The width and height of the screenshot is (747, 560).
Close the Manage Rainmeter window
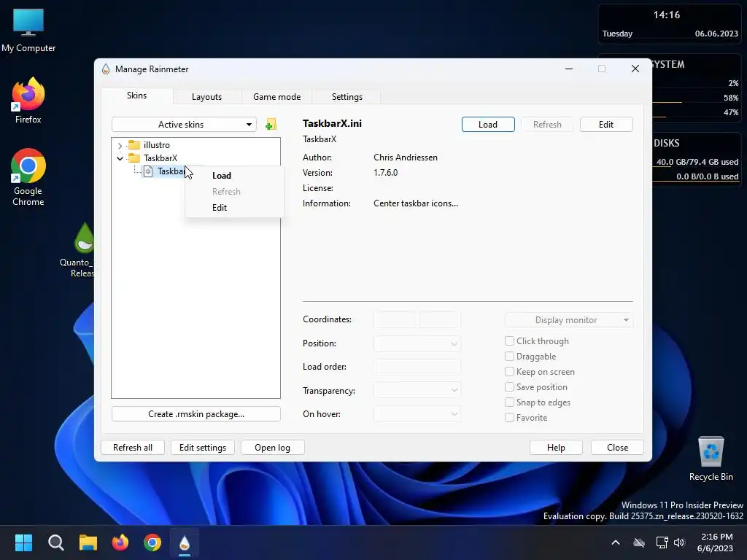pyautogui.click(x=635, y=69)
